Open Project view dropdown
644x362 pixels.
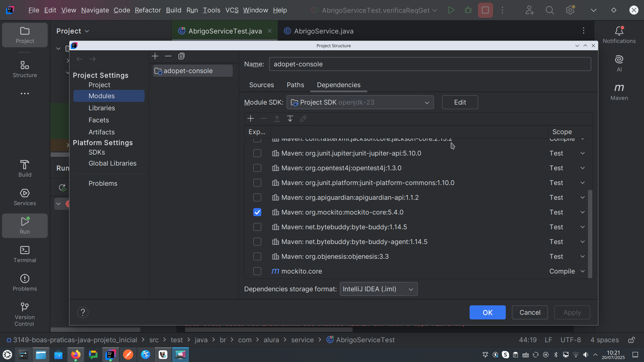click(72, 31)
